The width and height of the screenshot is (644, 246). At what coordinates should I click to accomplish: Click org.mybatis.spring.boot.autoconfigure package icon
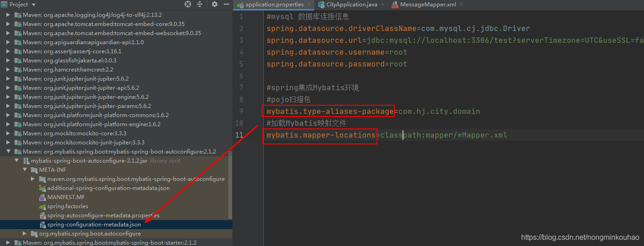click(34, 233)
